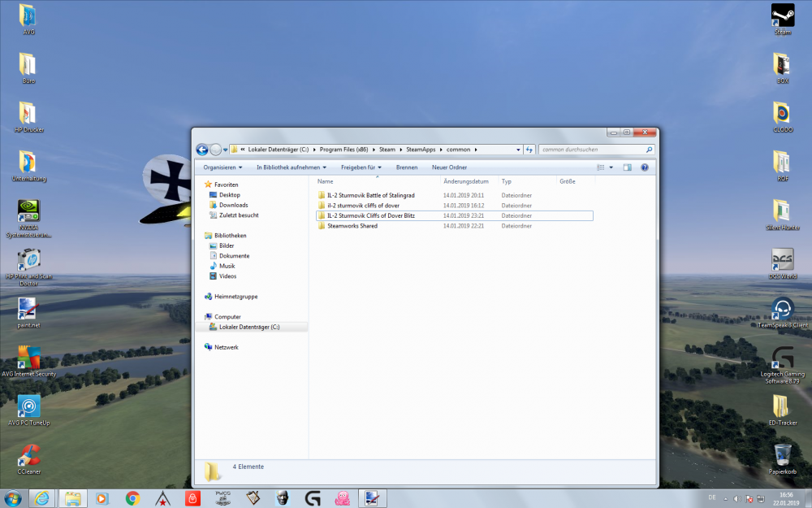Image resolution: width=812 pixels, height=508 pixels.
Task: Select the AVG desktop folder icon
Action: pyautogui.click(x=28, y=20)
